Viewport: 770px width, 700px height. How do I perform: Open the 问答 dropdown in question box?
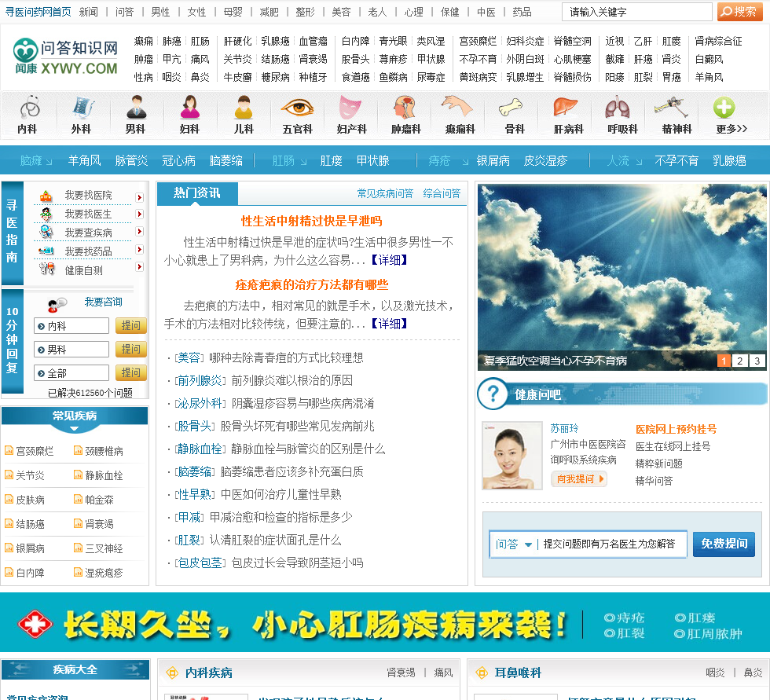point(514,544)
